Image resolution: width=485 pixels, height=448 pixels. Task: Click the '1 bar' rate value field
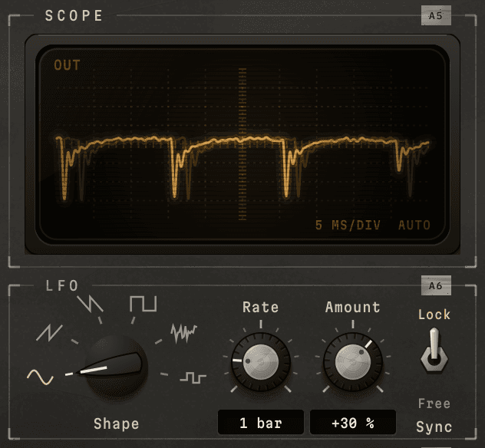coord(261,423)
